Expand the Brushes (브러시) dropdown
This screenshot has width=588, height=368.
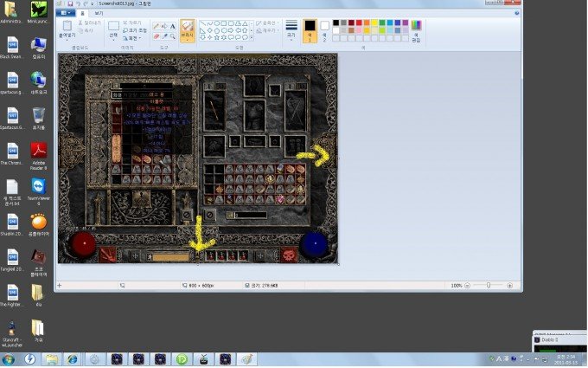(187, 40)
